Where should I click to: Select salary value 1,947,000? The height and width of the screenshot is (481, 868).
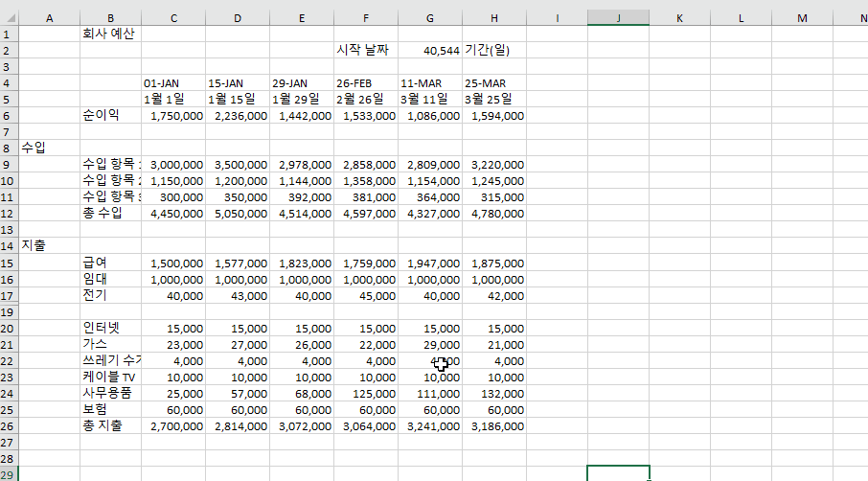click(x=430, y=263)
